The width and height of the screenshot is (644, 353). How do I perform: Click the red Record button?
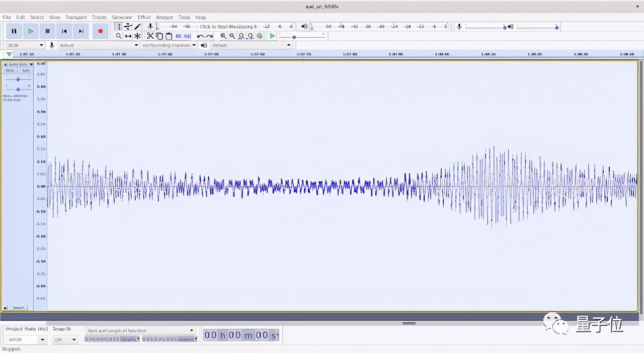pos(100,31)
